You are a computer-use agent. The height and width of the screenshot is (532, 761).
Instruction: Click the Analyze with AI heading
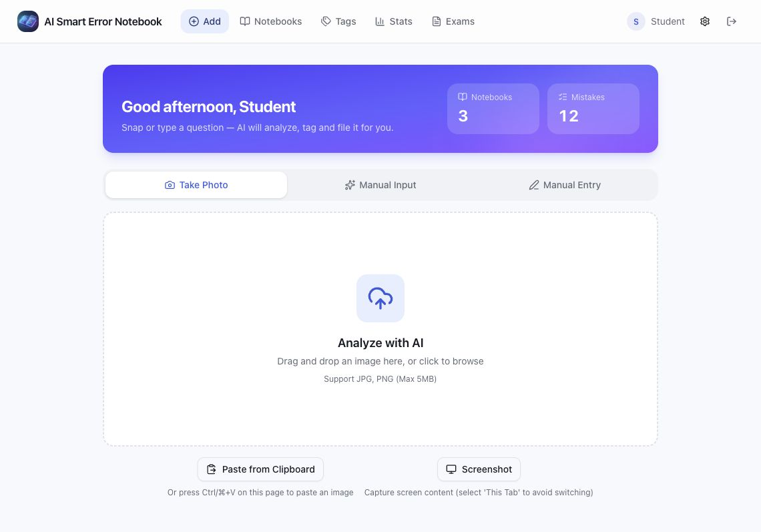(x=380, y=342)
